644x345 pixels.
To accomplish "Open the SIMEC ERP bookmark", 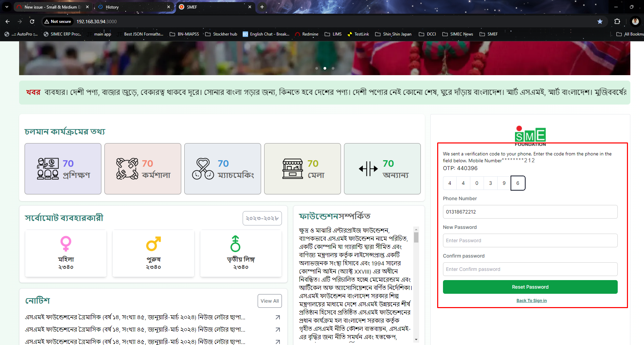I will [x=62, y=34].
